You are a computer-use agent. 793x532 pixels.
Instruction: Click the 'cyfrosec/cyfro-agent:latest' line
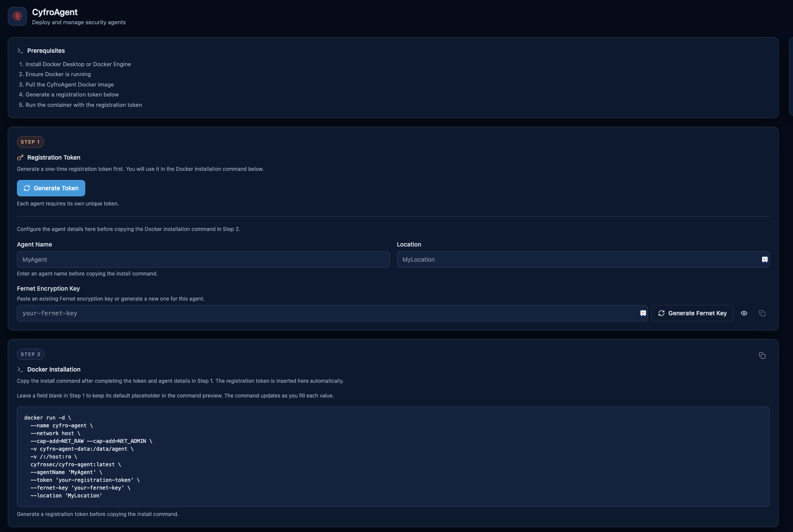76,465
